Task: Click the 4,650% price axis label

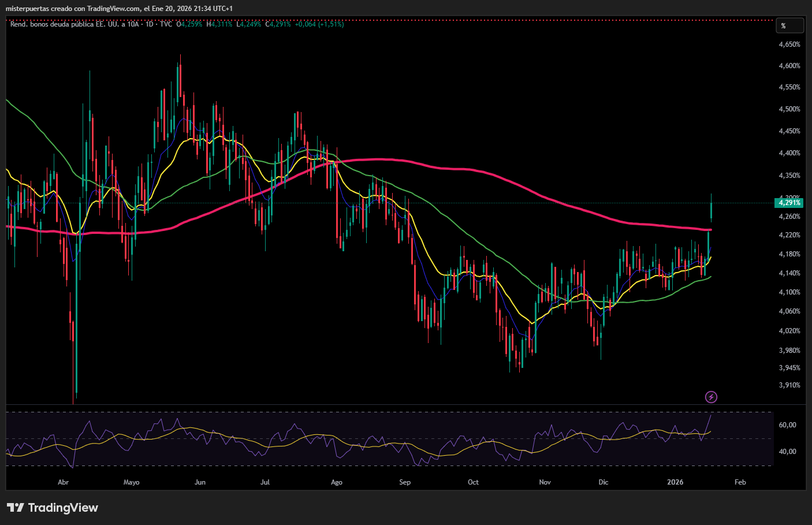Action: coord(789,44)
